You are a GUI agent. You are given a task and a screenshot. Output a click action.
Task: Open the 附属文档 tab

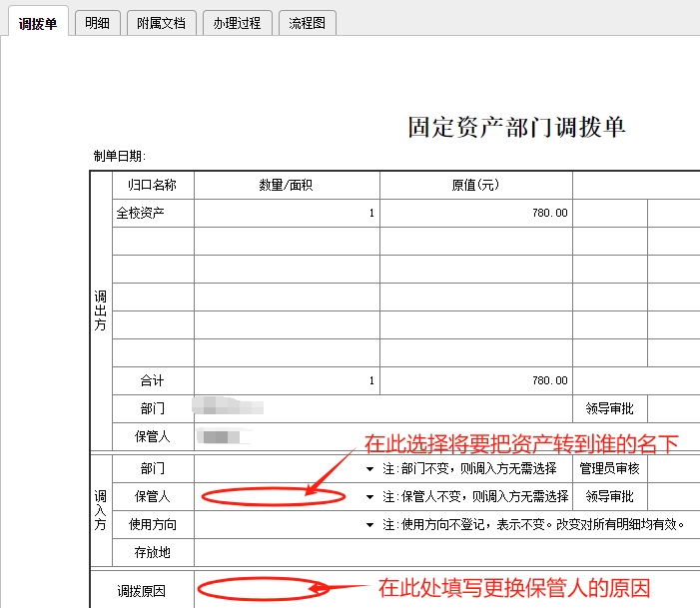(162, 23)
